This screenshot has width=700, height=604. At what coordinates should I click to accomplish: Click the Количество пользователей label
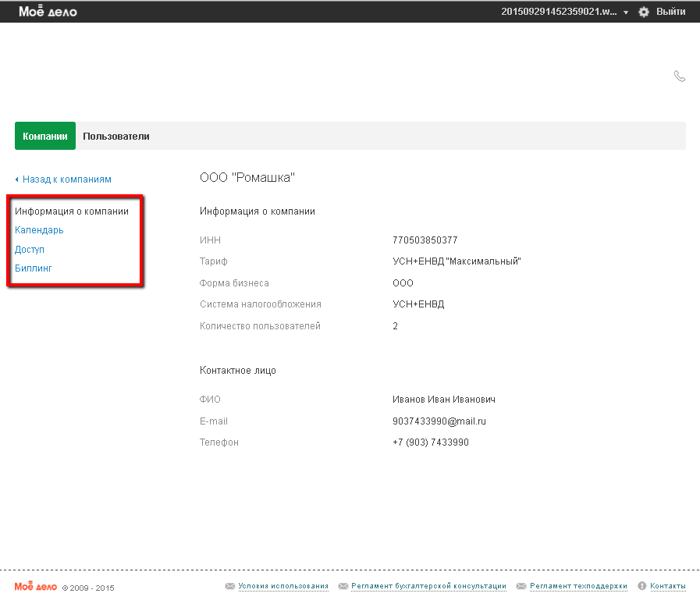[260, 326]
